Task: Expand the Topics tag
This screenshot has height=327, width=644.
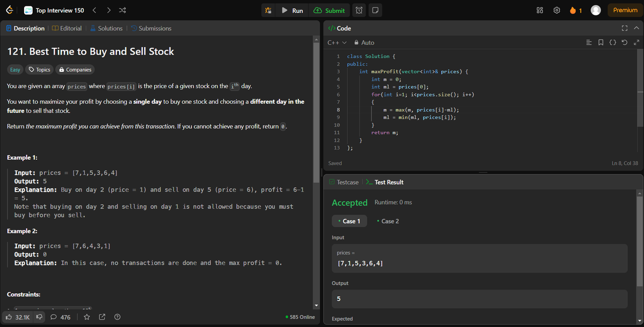Action: [x=39, y=70]
